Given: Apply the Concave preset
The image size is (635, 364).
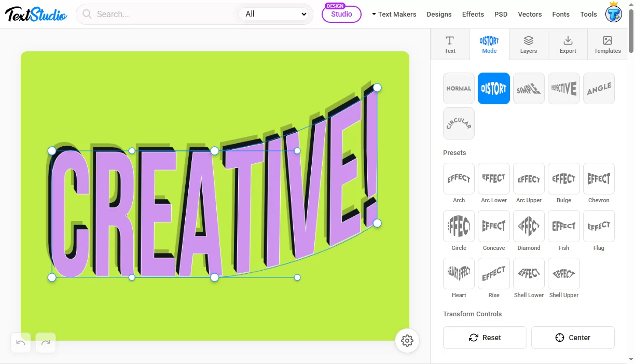Looking at the screenshot, I should (x=493, y=226).
